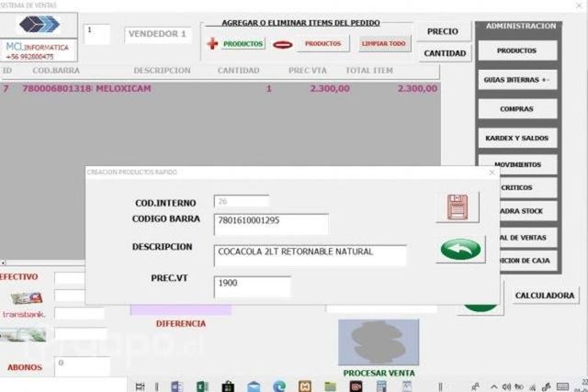This screenshot has width=588, height=392.
Task: Open Calculator app from the taskbar
Action: (381, 386)
